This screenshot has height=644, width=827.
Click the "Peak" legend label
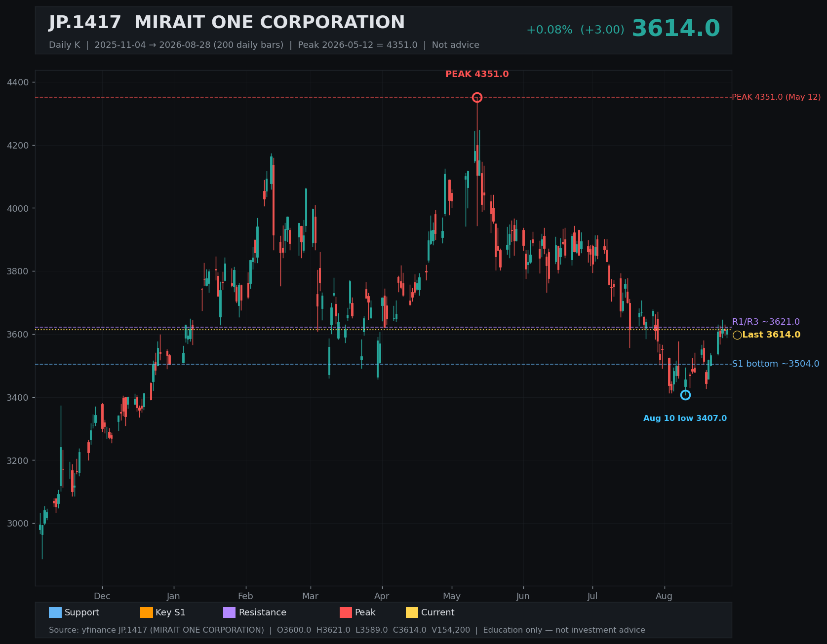point(365,612)
